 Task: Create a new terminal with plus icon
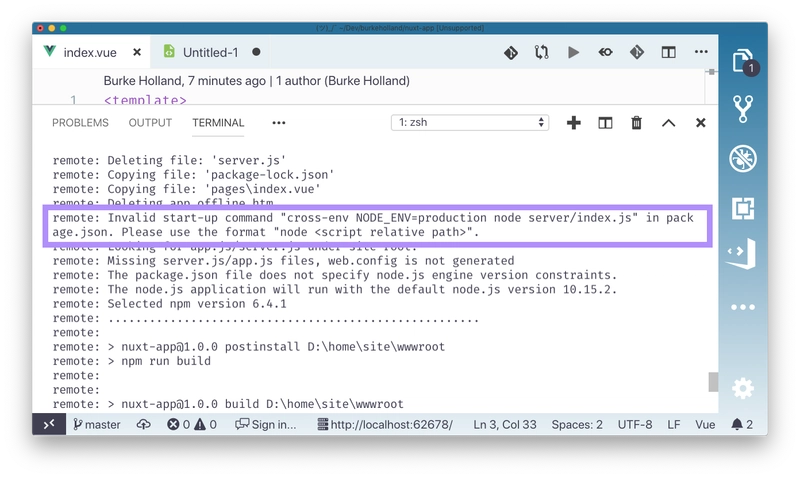coord(574,123)
